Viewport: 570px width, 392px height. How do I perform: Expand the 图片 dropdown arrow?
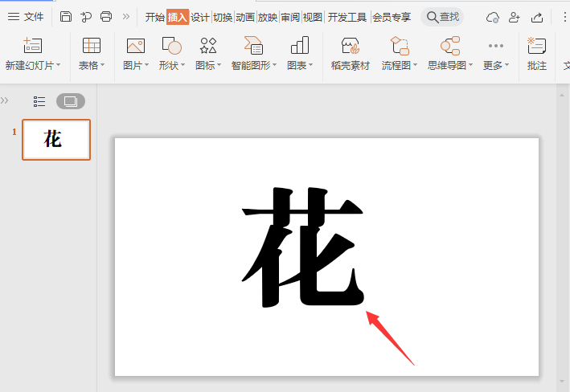pos(146,65)
